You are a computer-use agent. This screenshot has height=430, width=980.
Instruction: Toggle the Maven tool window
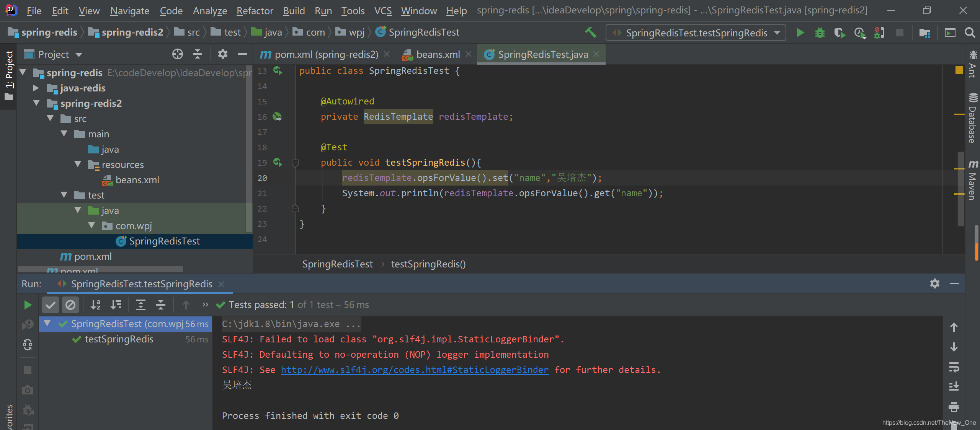coord(972,180)
